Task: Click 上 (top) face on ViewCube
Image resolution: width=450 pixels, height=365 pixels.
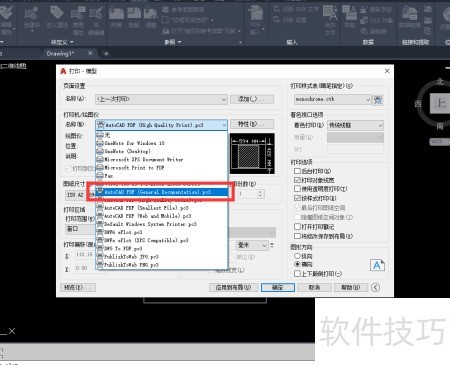Action: [440, 104]
